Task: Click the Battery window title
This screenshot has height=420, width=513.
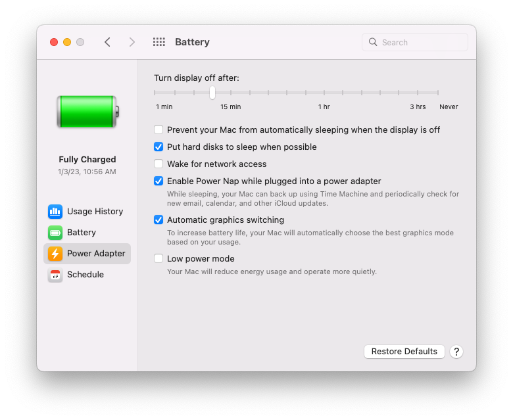Action: 192,42
